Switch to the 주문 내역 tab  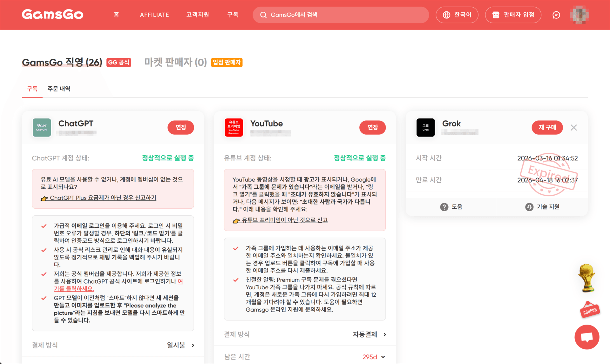point(59,89)
